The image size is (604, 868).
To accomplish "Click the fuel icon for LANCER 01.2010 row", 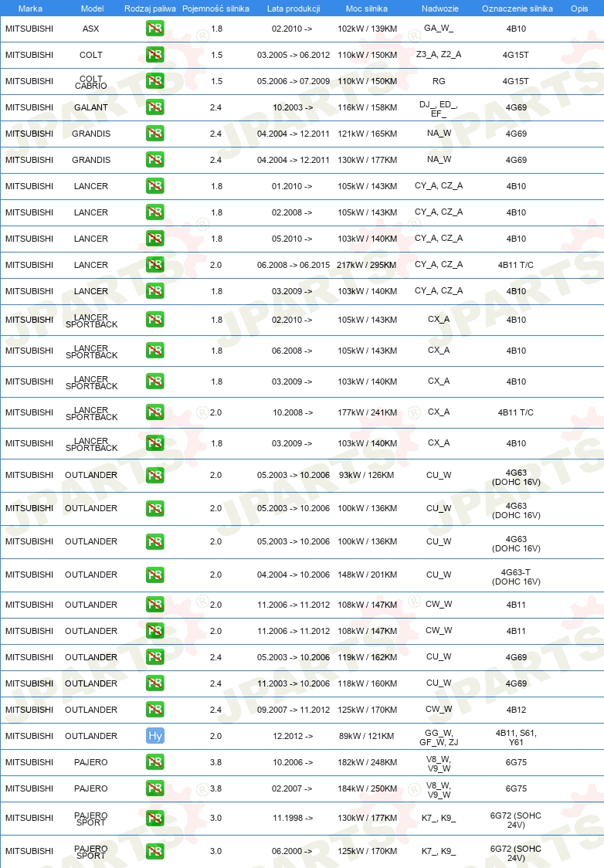I will 155,186.
